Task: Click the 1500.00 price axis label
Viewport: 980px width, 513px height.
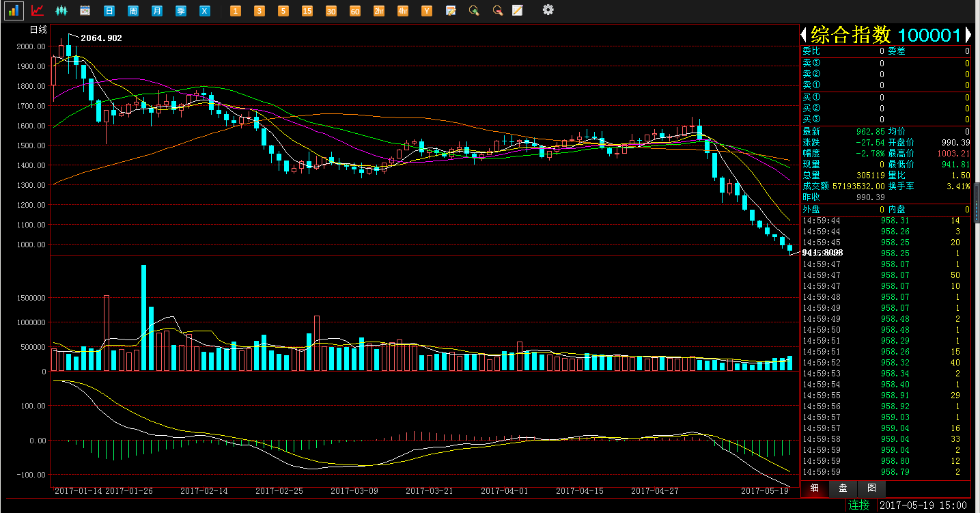Action: 32,145
